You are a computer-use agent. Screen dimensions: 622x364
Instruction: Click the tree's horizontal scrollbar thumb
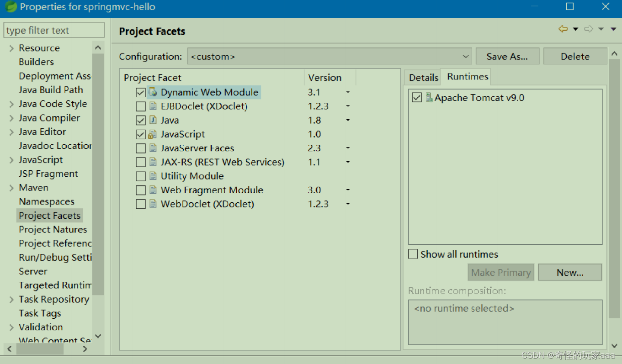pos(40,348)
